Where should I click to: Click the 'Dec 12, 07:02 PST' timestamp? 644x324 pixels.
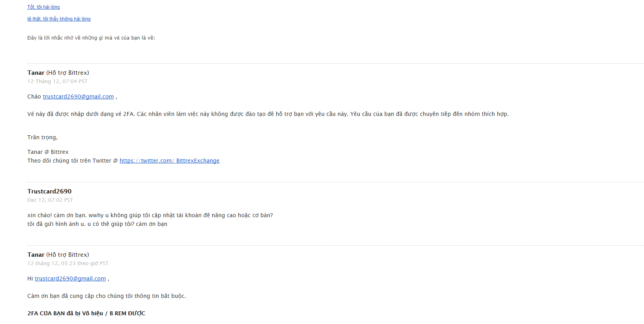(50, 200)
